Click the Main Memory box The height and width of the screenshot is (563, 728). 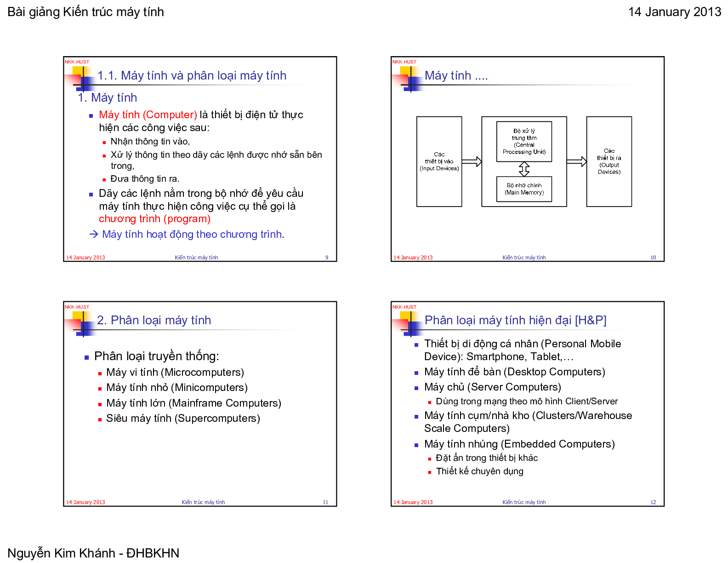pyautogui.click(x=524, y=189)
